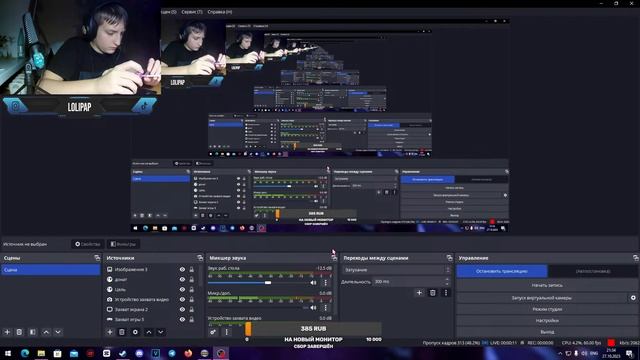The width and height of the screenshot is (640, 360).
Task: Enable Режим студии button
Action: pos(547,309)
